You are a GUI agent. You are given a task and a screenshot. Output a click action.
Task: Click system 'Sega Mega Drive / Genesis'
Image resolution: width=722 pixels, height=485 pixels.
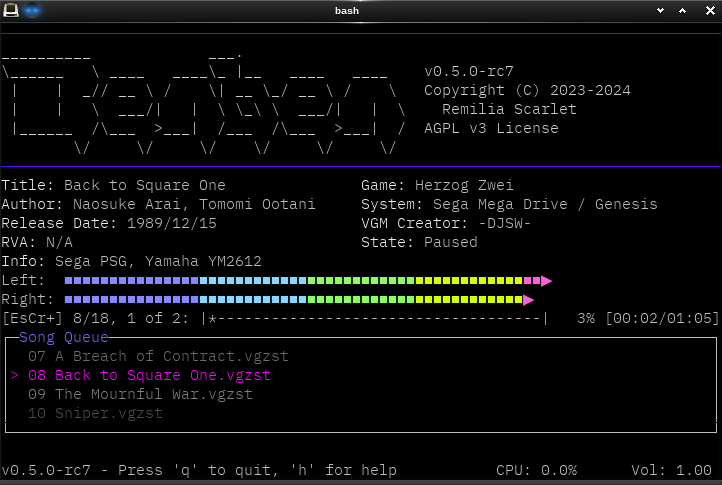[545, 204]
